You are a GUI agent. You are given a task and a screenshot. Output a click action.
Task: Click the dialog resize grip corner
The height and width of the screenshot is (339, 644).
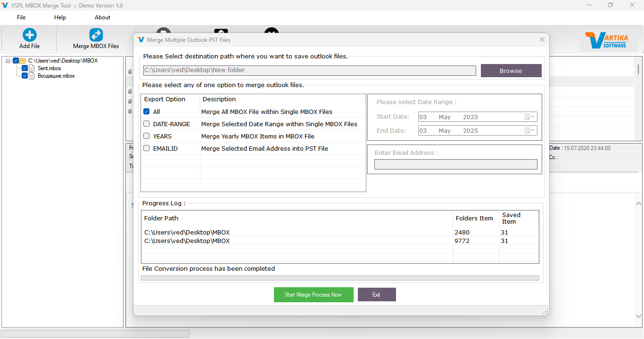545,312
